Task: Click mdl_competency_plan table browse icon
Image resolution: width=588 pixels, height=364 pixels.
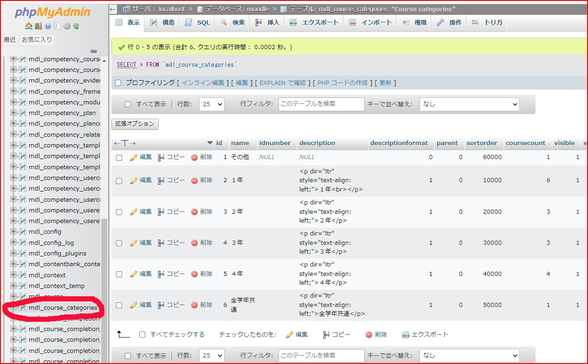Action: click(23, 113)
